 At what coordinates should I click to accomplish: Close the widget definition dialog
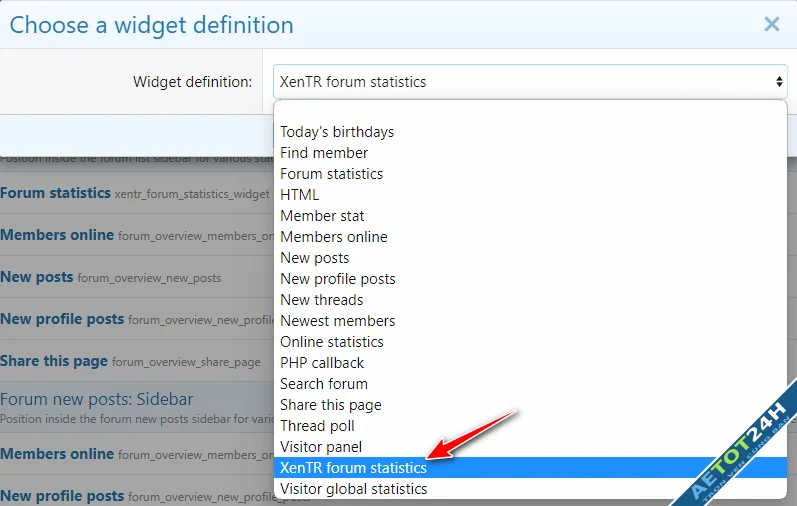[771, 24]
